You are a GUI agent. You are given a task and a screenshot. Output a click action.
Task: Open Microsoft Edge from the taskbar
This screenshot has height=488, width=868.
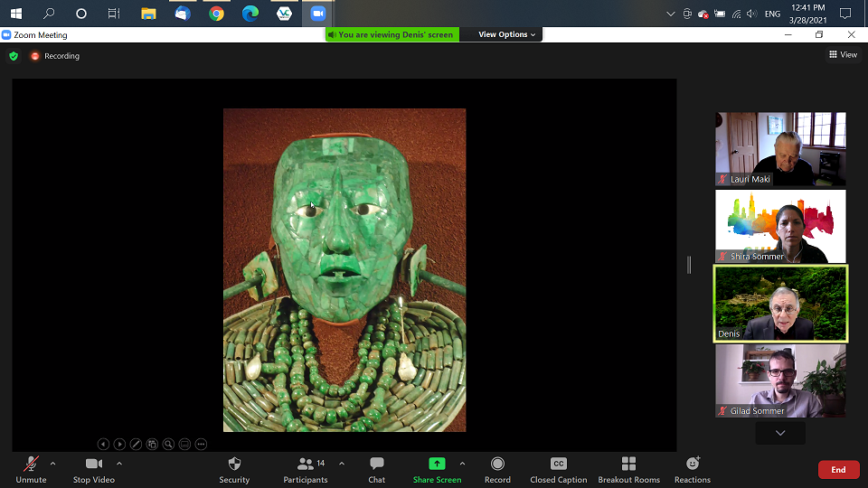[250, 14]
